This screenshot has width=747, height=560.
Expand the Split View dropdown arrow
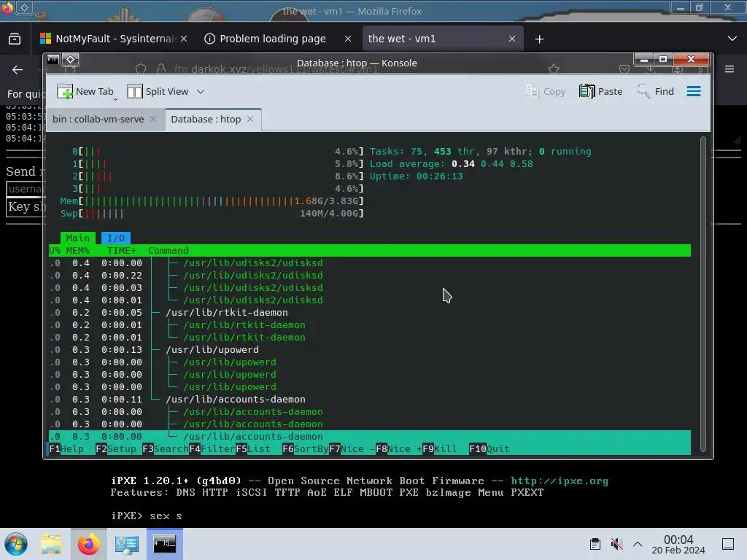point(201,91)
